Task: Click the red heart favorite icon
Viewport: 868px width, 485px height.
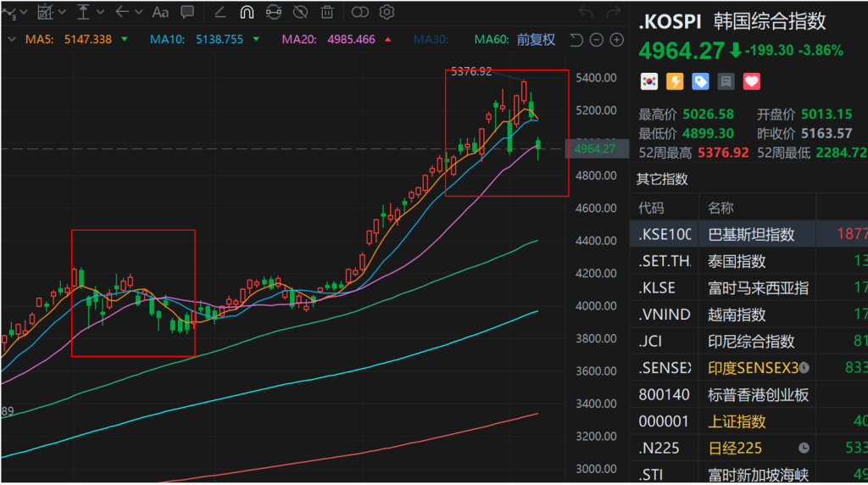Action: (x=752, y=81)
